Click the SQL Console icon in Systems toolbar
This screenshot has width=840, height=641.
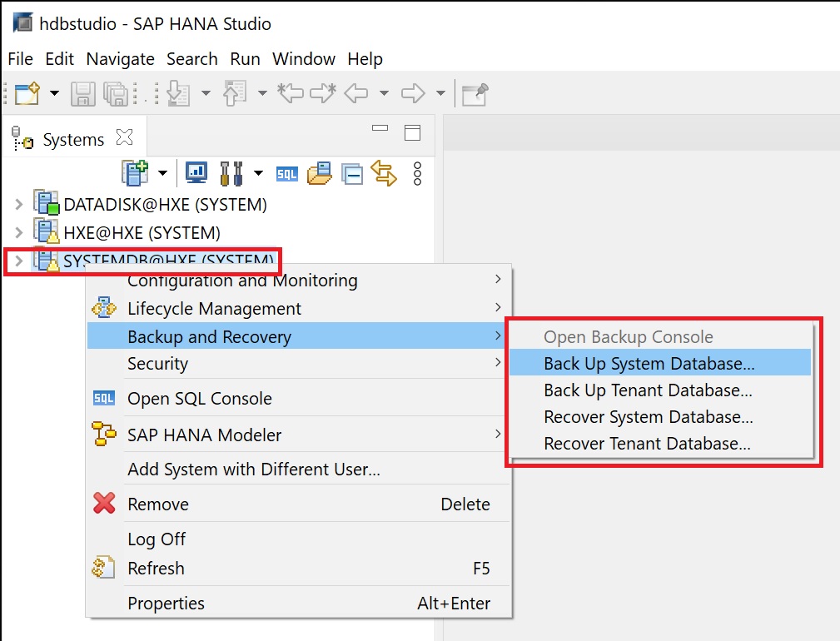tap(287, 174)
